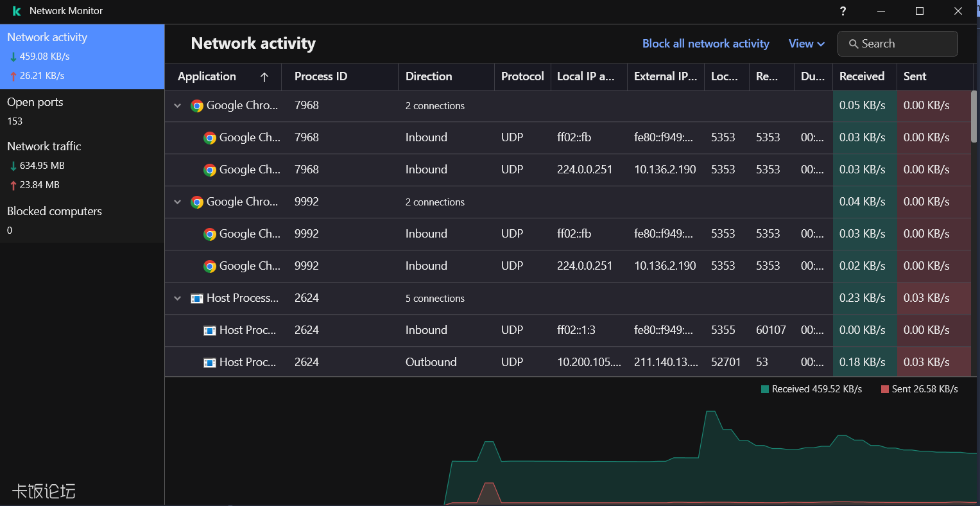The width and height of the screenshot is (980, 506).
Task: Click the green Received legend square
Action: 765,389
